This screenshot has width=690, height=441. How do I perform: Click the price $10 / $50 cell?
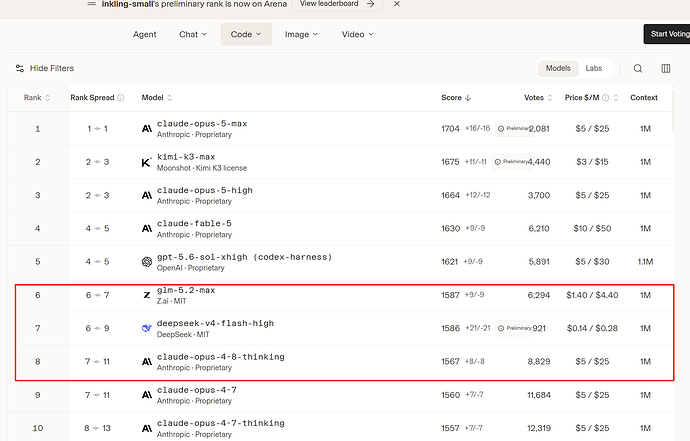tap(592, 228)
